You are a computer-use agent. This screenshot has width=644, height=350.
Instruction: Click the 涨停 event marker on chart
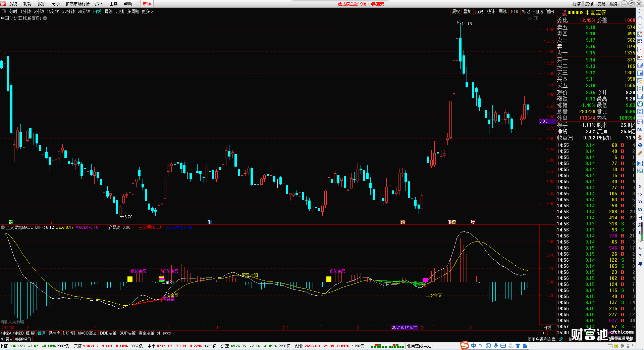tap(452, 222)
